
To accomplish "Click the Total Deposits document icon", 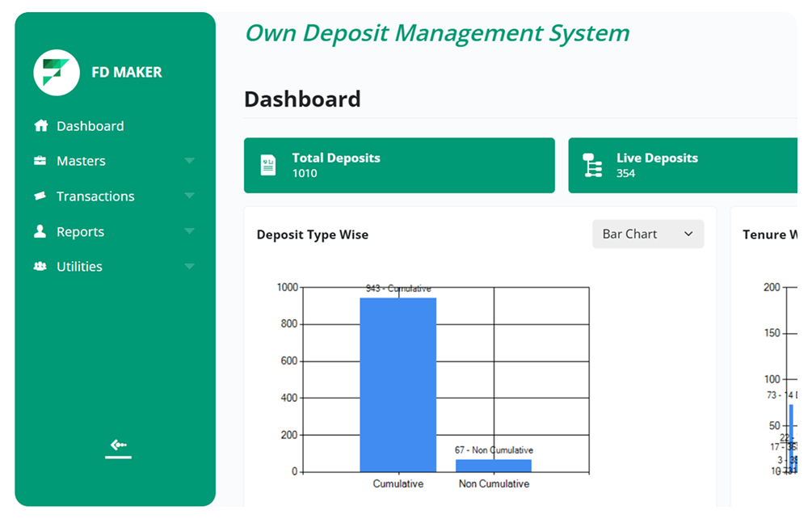I will click(x=268, y=166).
